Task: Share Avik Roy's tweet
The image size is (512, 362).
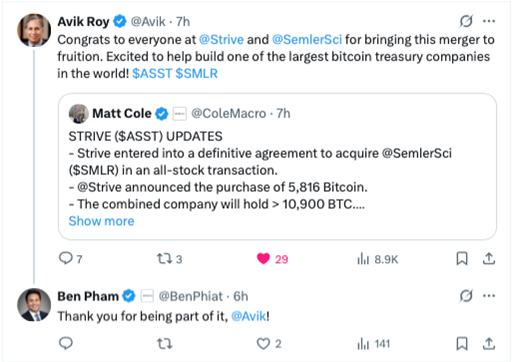Action: (489, 259)
